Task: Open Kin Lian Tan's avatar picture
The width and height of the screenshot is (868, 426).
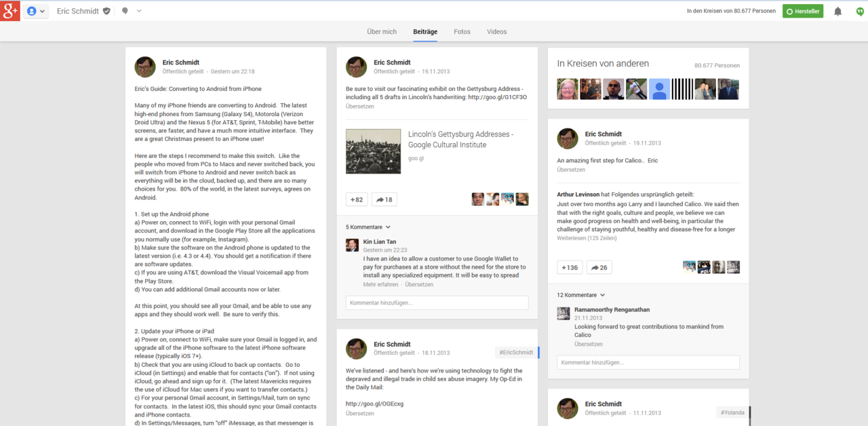Action: [x=352, y=245]
